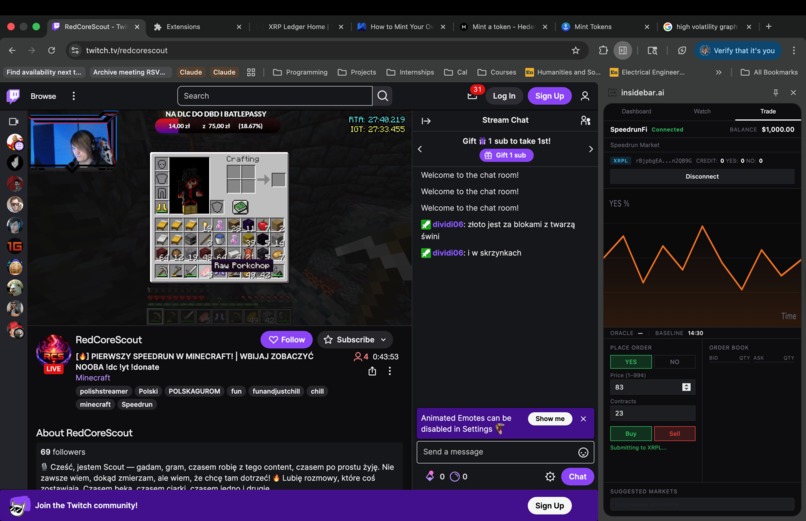806x521 pixels.
Task: Open the Twitch home logo
Action: (13, 96)
